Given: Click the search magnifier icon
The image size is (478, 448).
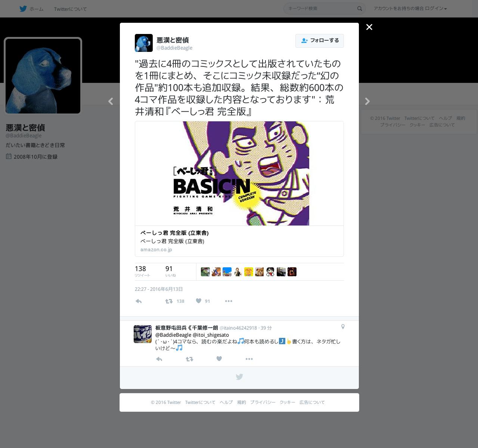Looking at the screenshot, I should tap(360, 9).
